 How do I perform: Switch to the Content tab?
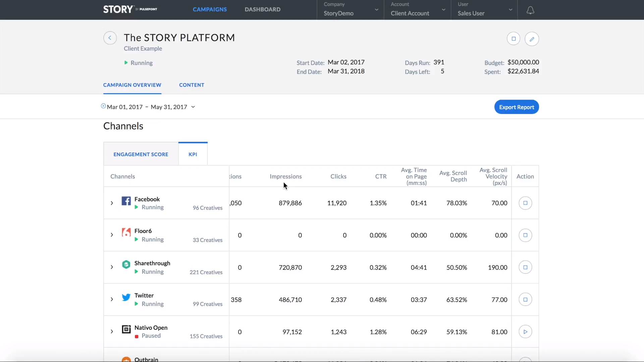192,85
